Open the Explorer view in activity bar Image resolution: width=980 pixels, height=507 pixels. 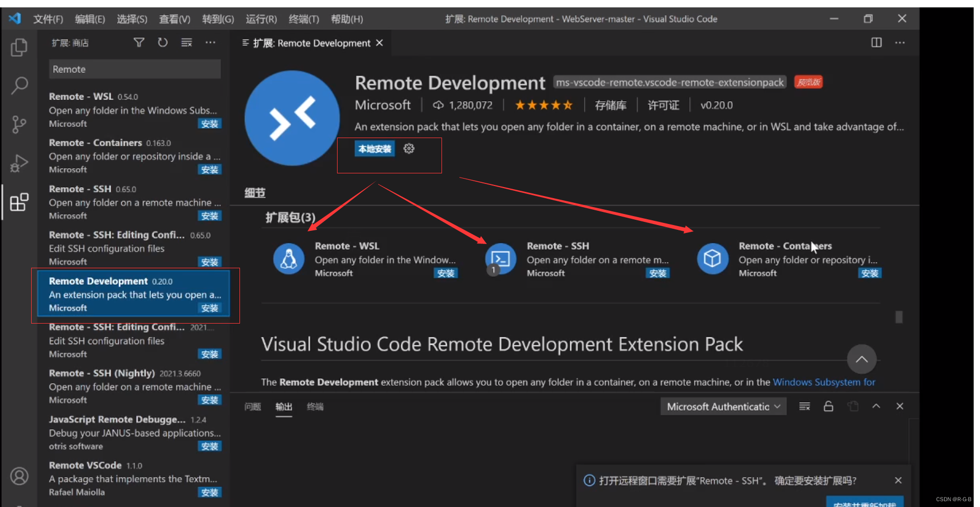[x=19, y=47]
